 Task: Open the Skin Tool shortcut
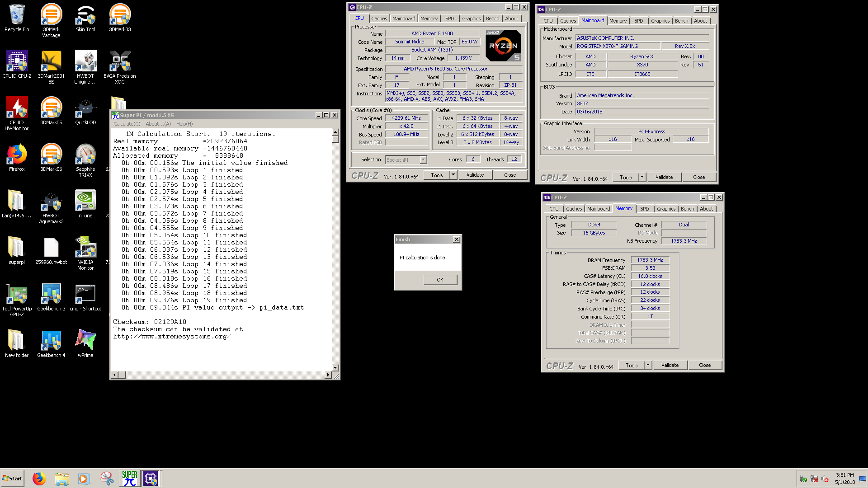pyautogui.click(x=85, y=18)
